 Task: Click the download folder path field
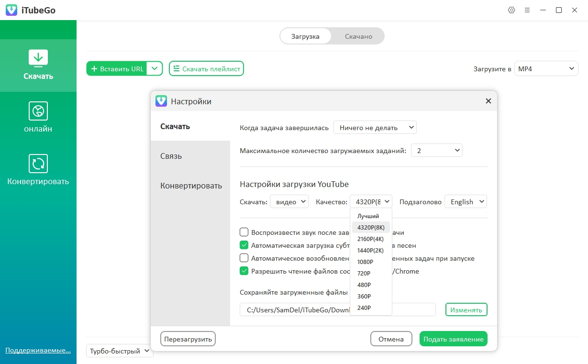pyautogui.click(x=294, y=309)
